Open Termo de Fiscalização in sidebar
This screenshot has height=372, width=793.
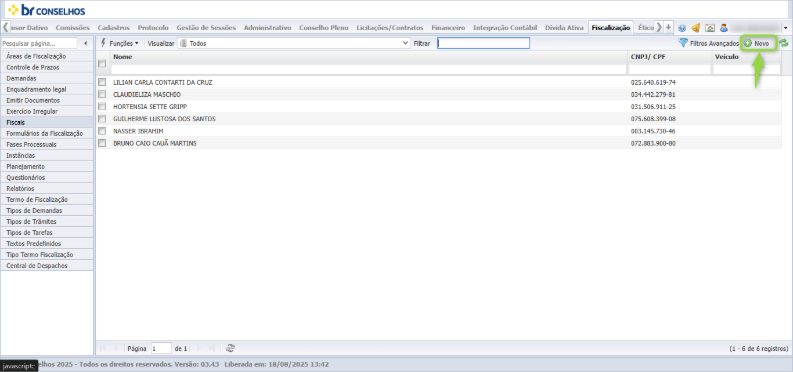tap(47, 200)
